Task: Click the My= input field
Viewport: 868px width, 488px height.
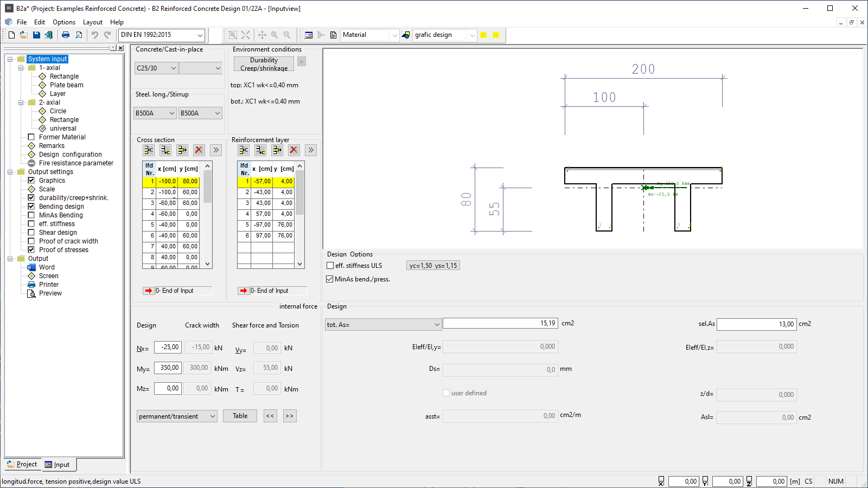Action: click(x=168, y=368)
